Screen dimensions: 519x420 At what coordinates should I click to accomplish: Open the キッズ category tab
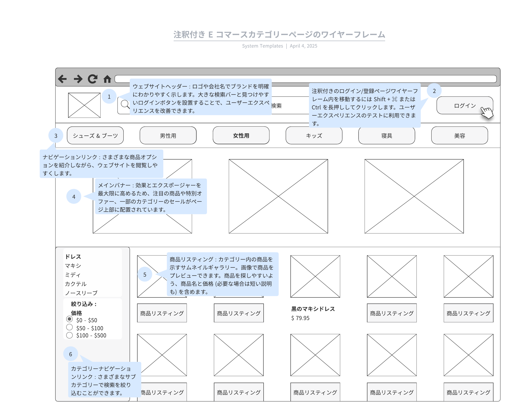pos(314,136)
